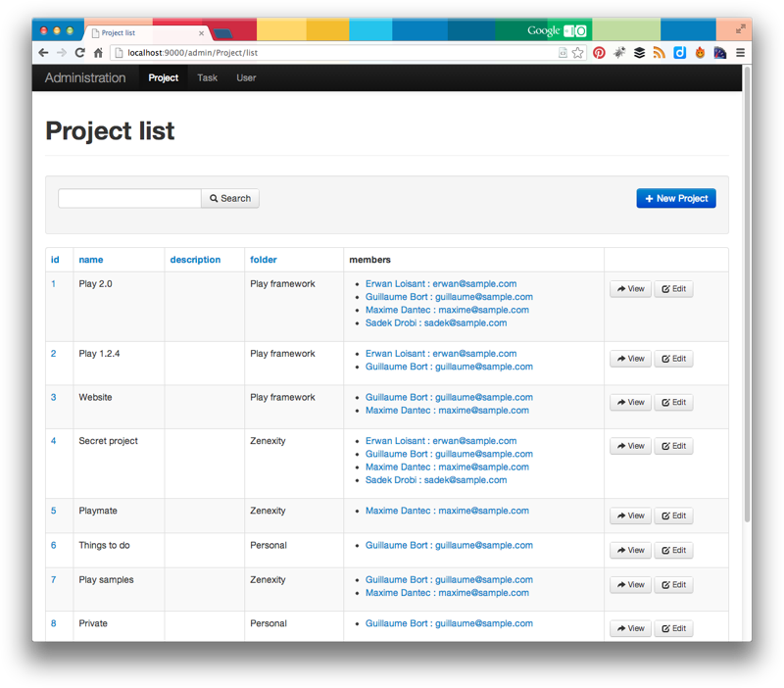784x688 pixels.
Task: Create a new project with New Project button
Action: [676, 198]
